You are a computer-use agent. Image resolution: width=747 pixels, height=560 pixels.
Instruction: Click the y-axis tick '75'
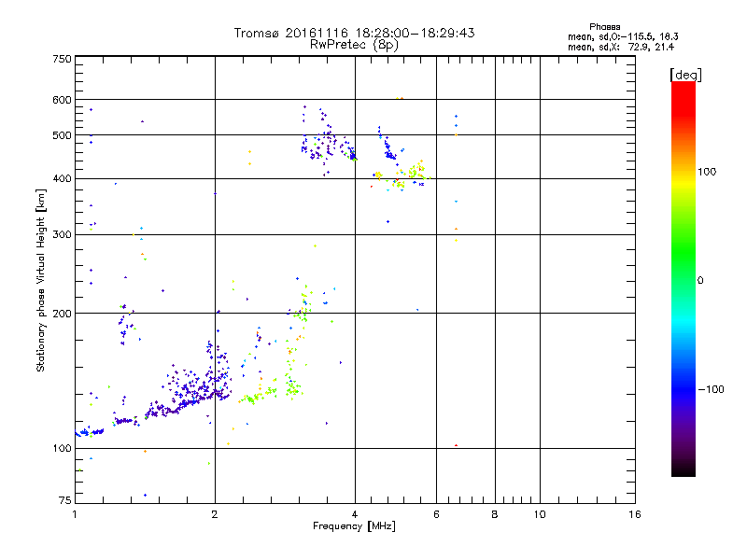(x=65, y=500)
